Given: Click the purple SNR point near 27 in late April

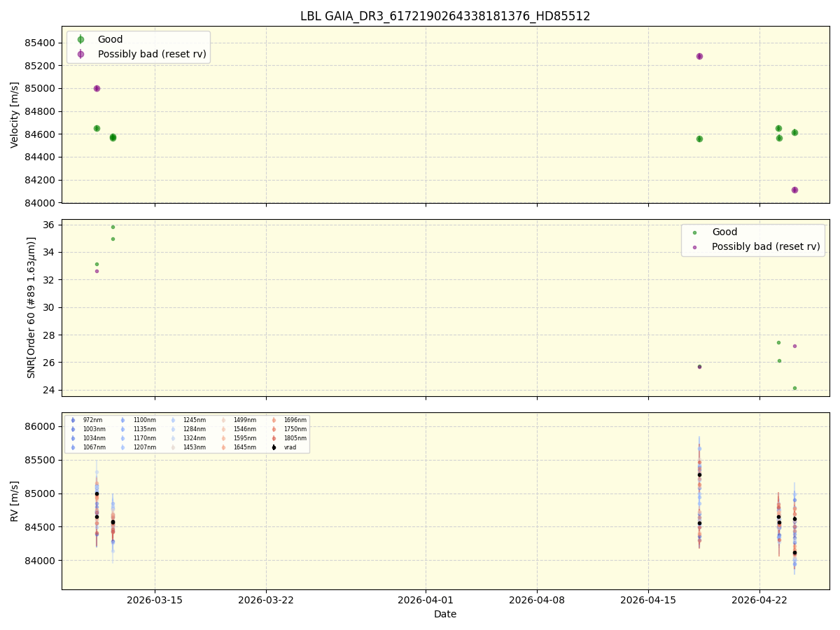Looking at the screenshot, I should tap(794, 346).
